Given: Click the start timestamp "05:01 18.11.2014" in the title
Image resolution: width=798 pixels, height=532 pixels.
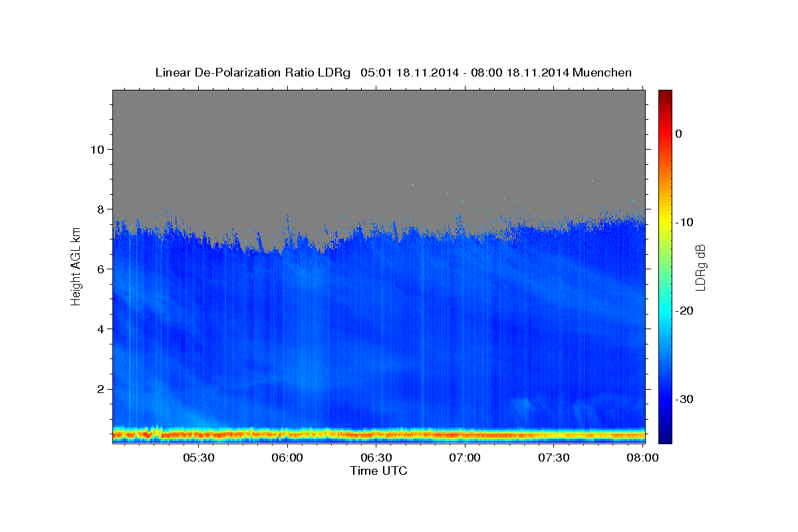Looking at the screenshot, I should (x=410, y=72).
